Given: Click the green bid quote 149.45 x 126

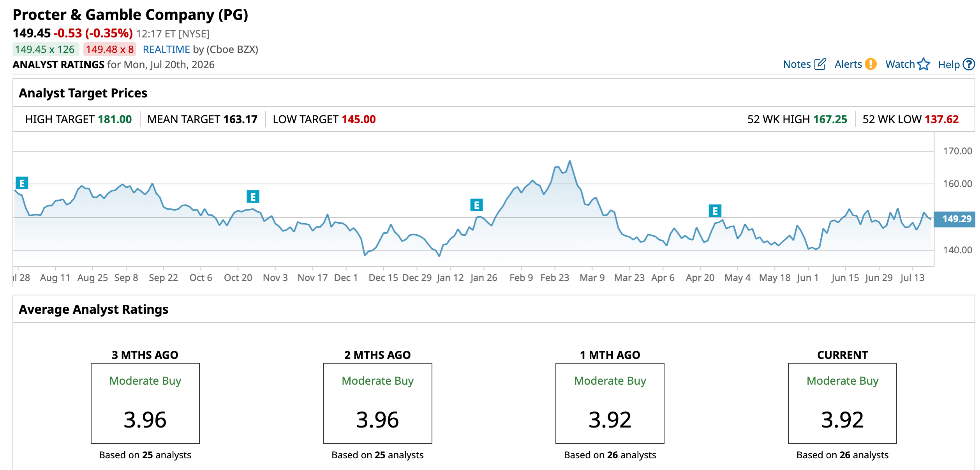Looking at the screenshot, I should point(45,49).
